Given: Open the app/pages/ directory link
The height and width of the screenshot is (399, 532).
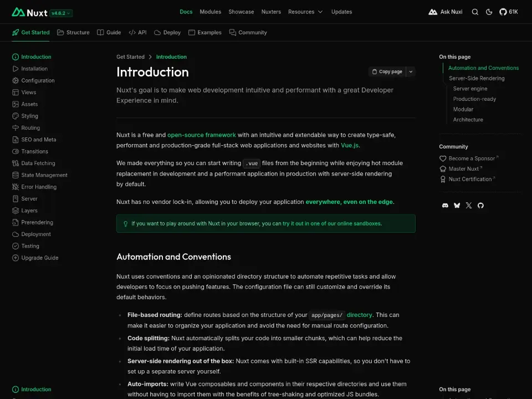Looking at the screenshot, I should pyautogui.click(x=341, y=315).
